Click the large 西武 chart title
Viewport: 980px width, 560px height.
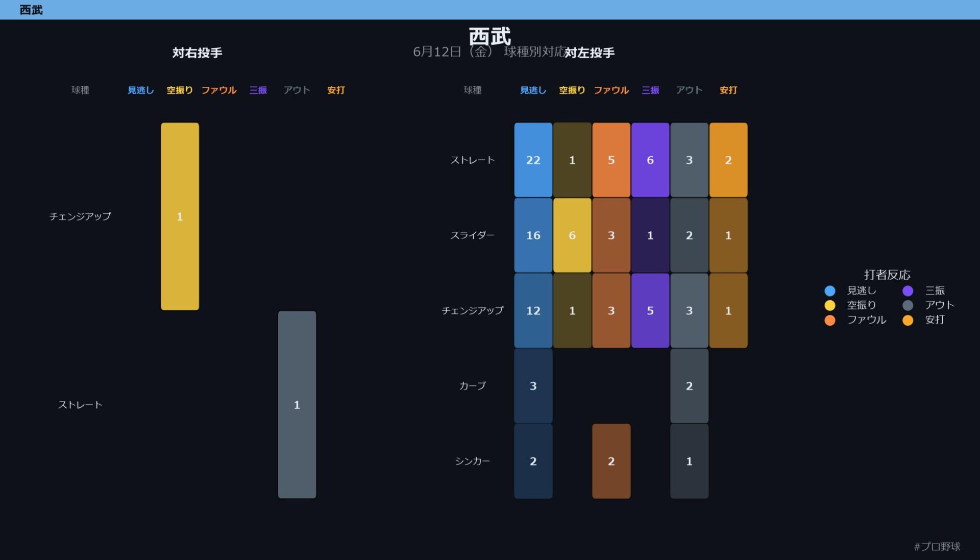tap(490, 36)
